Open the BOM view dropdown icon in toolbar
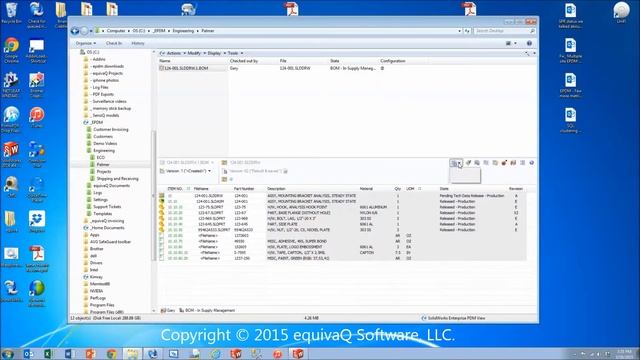Viewport: 640px width, 360px height. (456, 163)
